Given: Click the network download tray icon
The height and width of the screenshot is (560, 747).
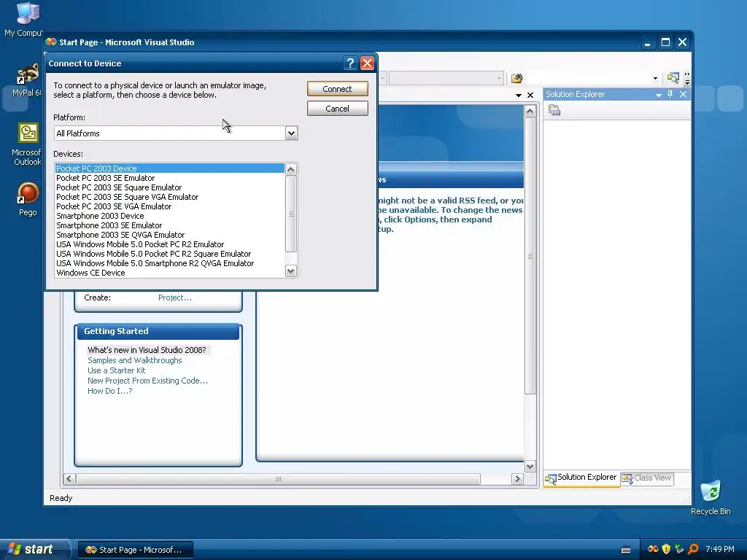Looking at the screenshot, I should point(679,549).
